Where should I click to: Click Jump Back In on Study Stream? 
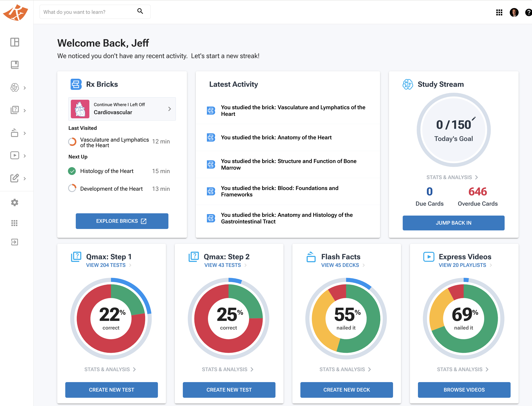coord(454,223)
